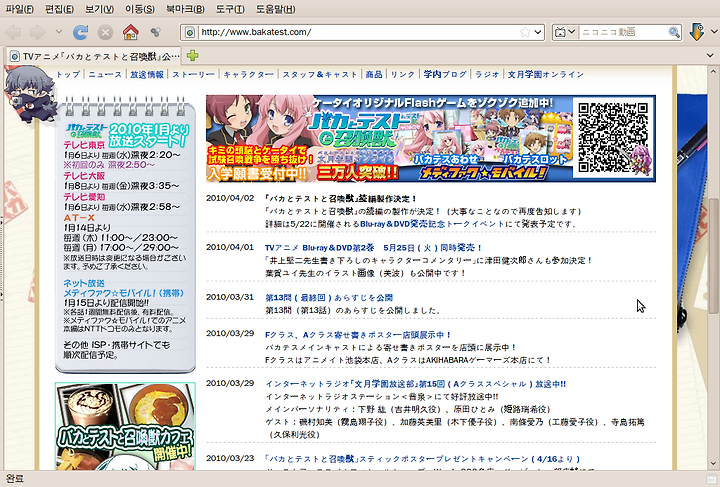This screenshot has width=720, height=487.
Task: Open the 도움말(H) menu
Action: (276, 9)
